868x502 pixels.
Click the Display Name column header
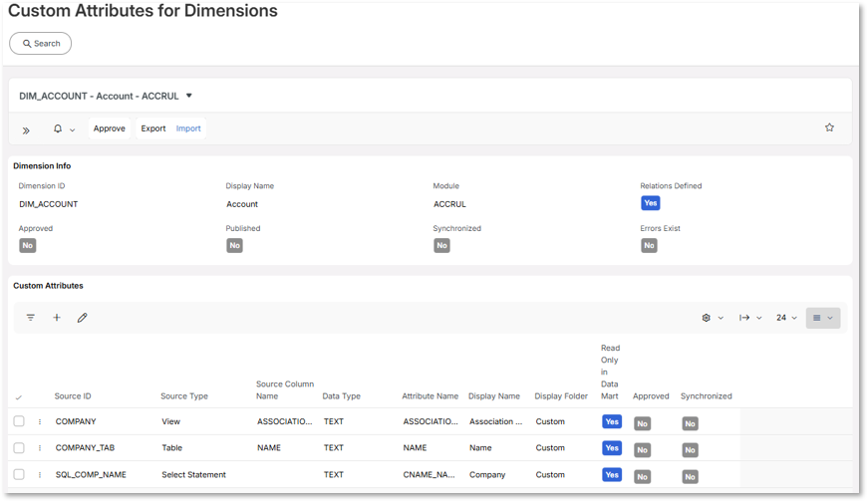493,396
